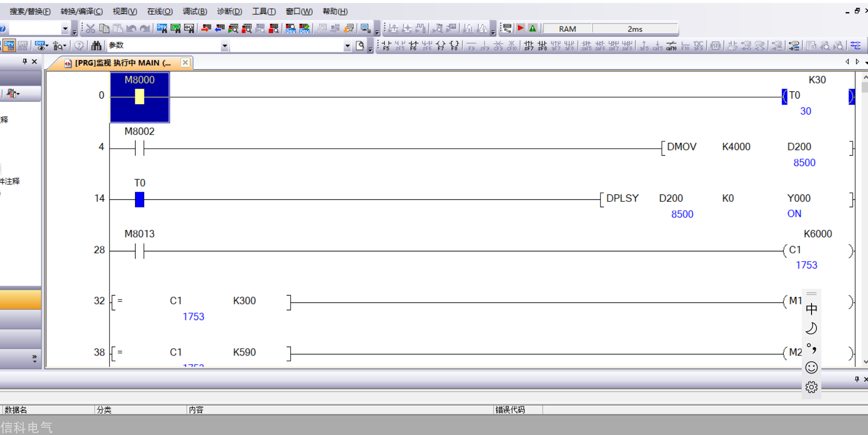Screen dimensions: 868x435
Task: Insert application instruction with F8 icon
Action: (454, 46)
